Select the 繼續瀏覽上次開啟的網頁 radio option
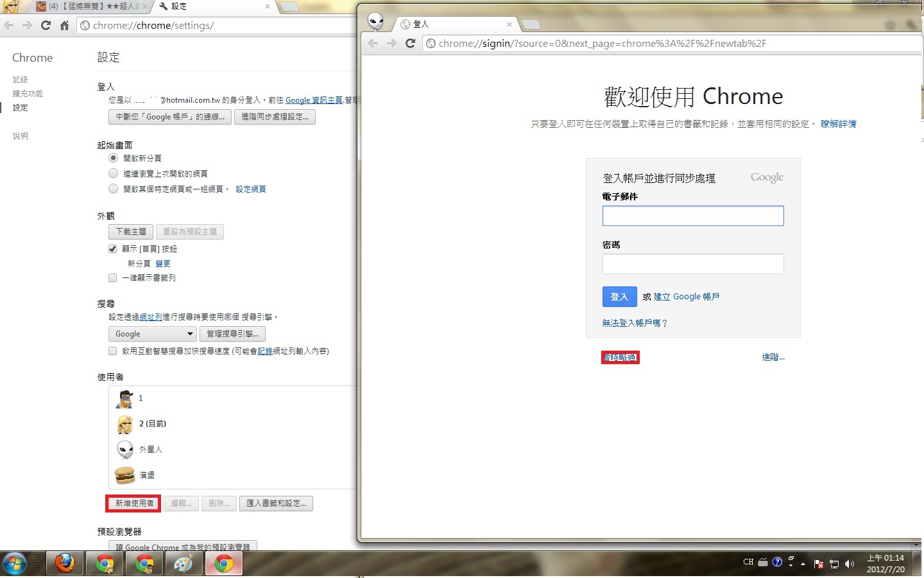The image size is (924, 578). pos(112,173)
